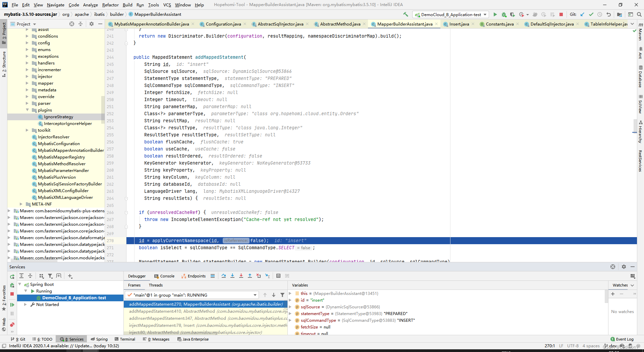Close the Insert.java editor tab
The height and width of the screenshot is (352, 644).
(x=473, y=24)
